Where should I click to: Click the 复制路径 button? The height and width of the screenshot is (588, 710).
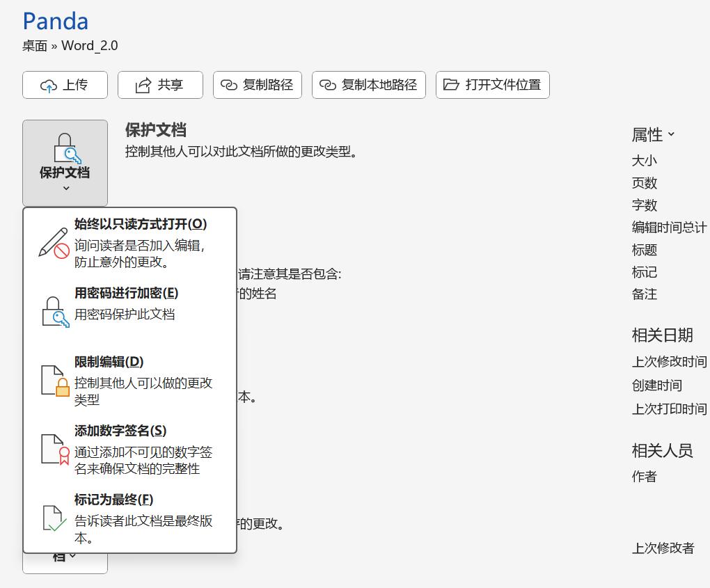click(258, 85)
